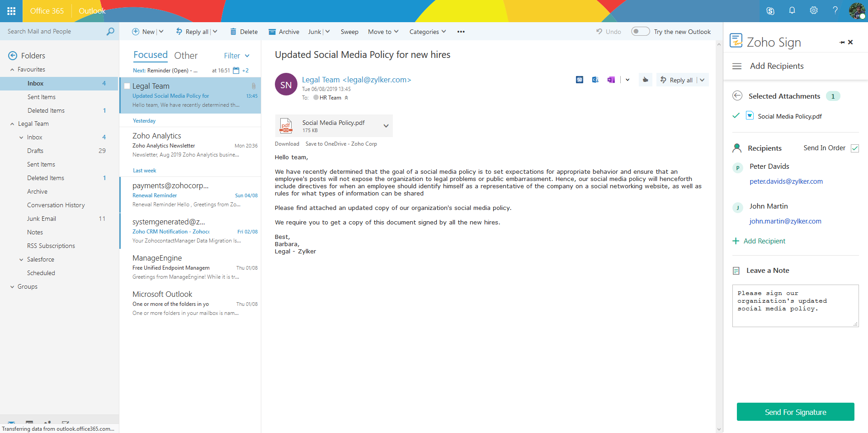Open the message Reply all dropdown arrow
This screenshot has height=433, width=868.
(702, 80)
